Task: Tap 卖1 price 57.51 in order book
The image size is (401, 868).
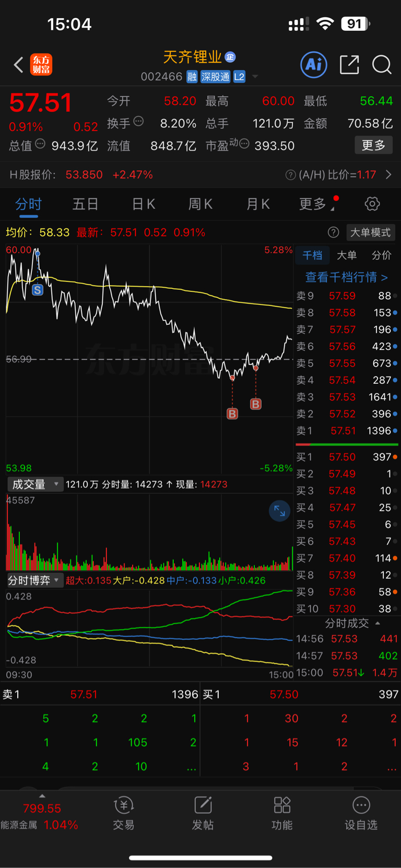Action: pos(343,431)
